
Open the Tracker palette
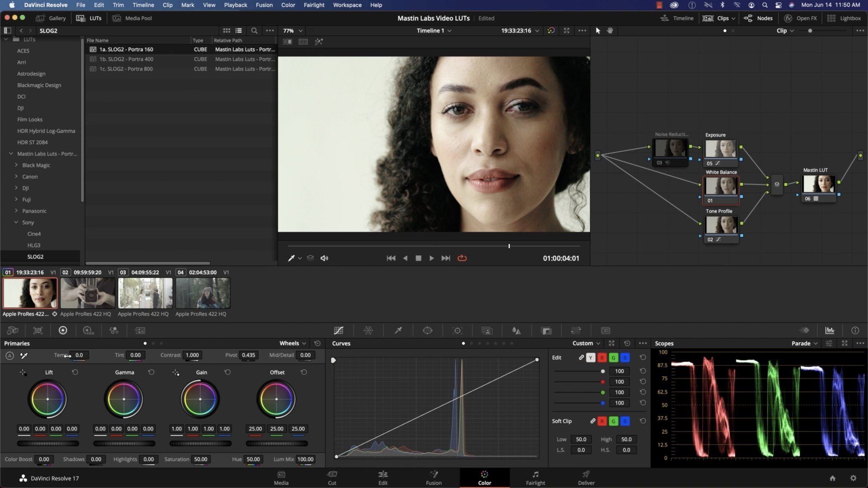[457, 330]
